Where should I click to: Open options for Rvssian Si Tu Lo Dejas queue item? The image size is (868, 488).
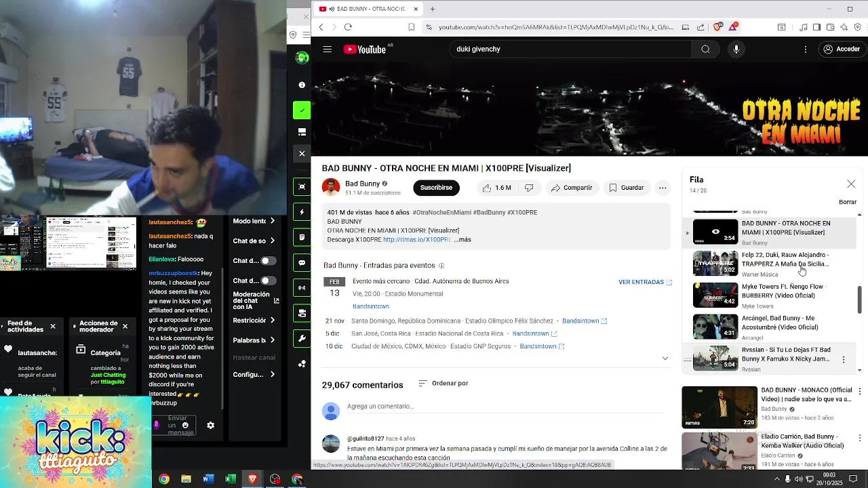pos(844,359)
